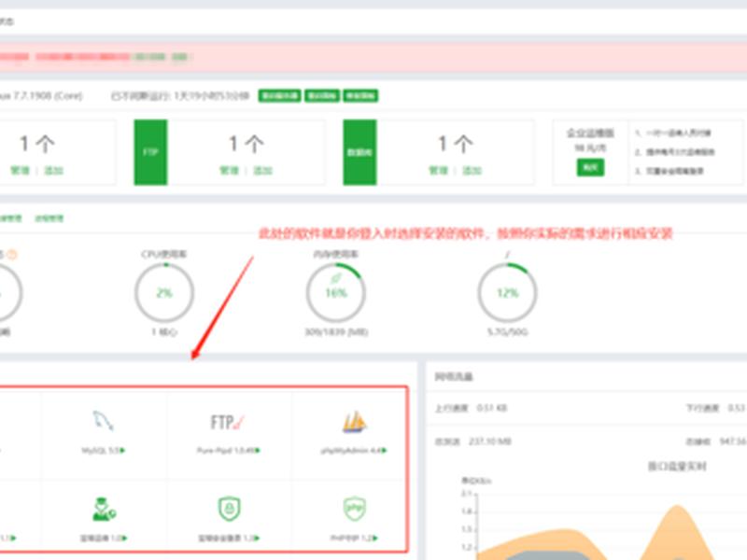Click the green database tile
This screenshot has width=747, height=560.
pyautogui.click(x=359, y=152)
